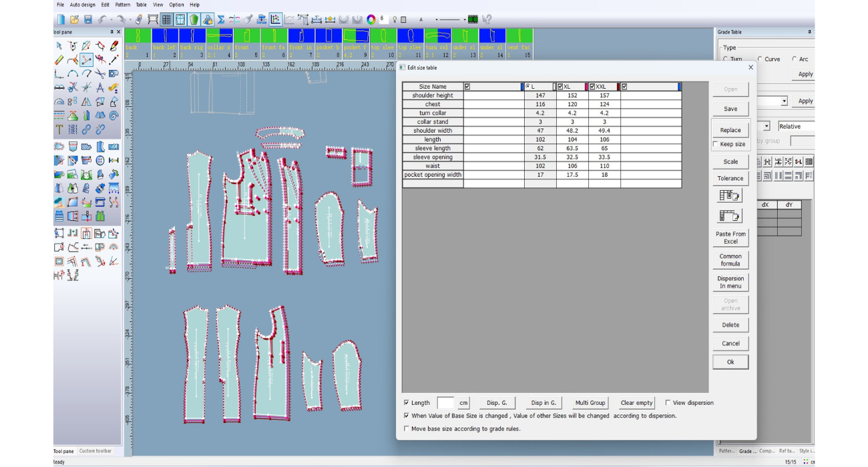Click the 'shoulder width' row label
The height and width of the screenshot is (467, 868).
click(x=433, y=131)
